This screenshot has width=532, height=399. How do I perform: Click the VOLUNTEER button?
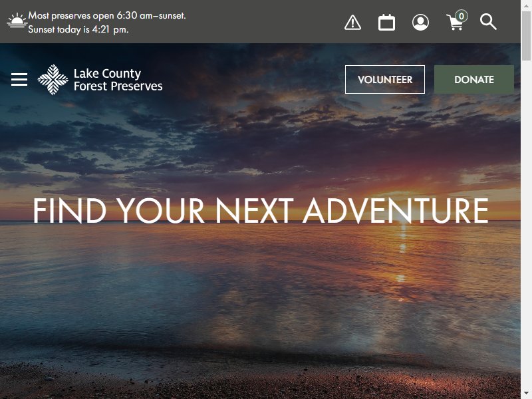tap(385, 79)
